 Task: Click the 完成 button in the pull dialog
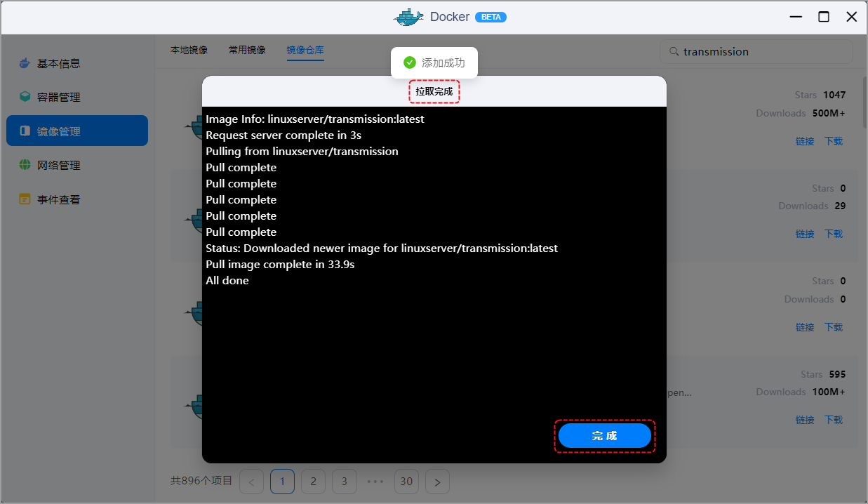604,435
